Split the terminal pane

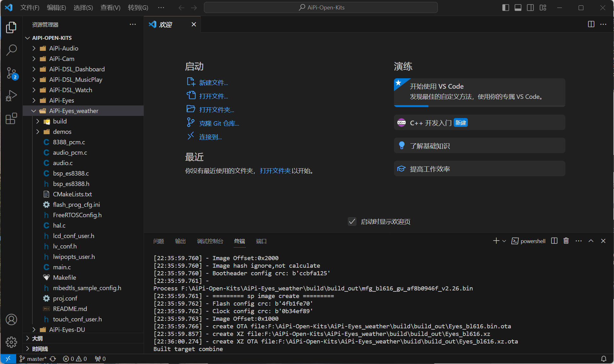tap(554, 241)
